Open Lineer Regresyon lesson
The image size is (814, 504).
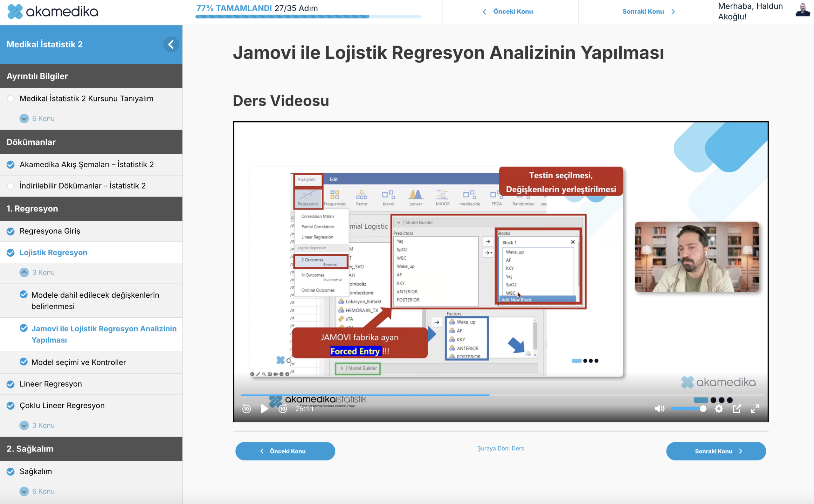click(x=51, y=384)
